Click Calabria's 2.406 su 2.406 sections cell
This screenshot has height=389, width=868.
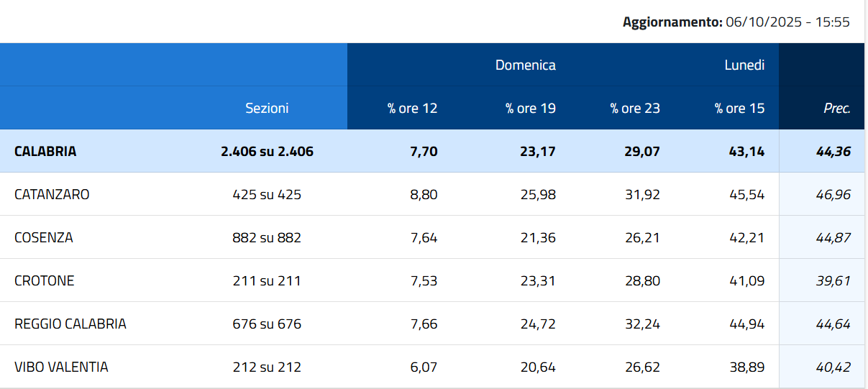pyautogui.click(x=267, y=152)
